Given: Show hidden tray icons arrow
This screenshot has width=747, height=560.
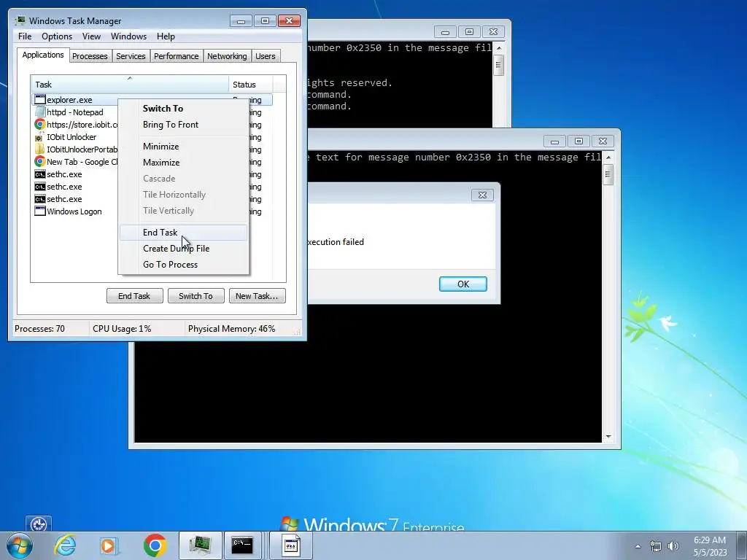Looking at the screenshot, I should 638,546.
